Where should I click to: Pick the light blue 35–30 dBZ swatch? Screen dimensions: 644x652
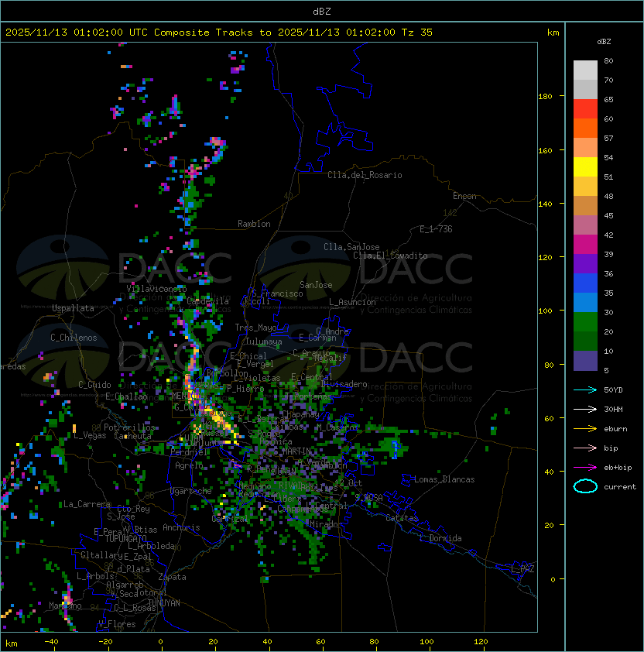tap(585, 302)
